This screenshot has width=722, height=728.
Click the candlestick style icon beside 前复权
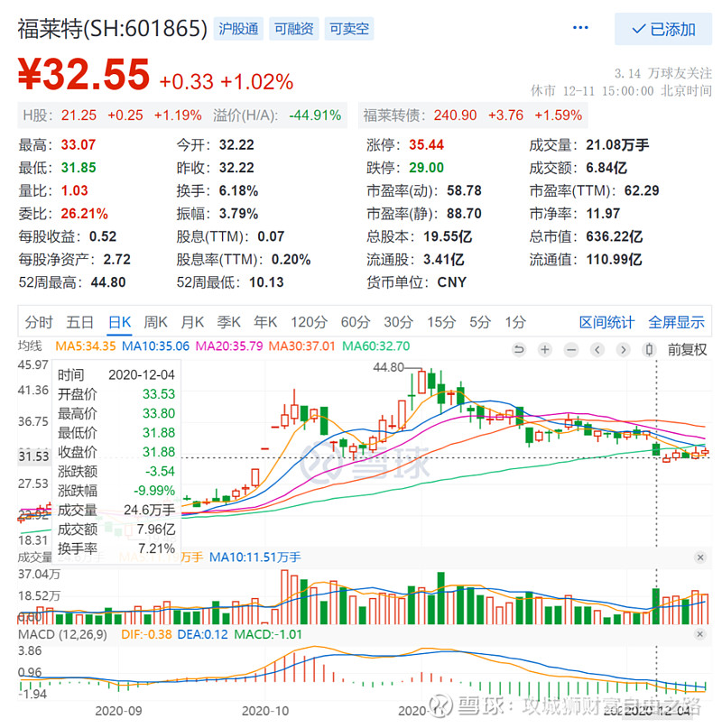coord(649,349)
